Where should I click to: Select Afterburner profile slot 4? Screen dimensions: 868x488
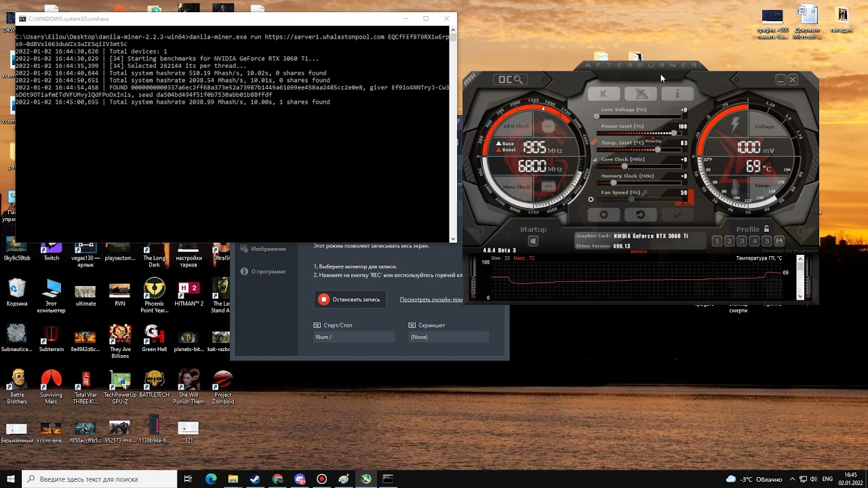(x=754, y=241)
